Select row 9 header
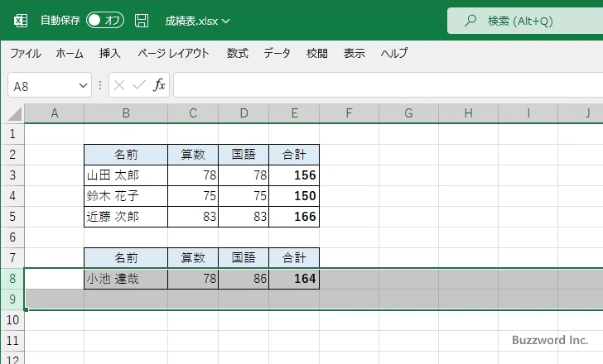The width and height of the screenshot is (603, 364). [12, 299]
